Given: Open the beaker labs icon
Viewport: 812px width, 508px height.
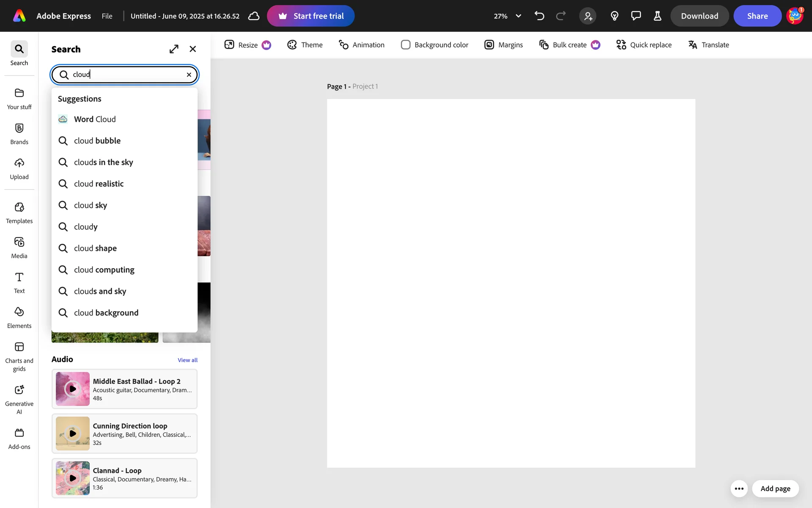Looking at the screenshot, I should pos(657,16).
